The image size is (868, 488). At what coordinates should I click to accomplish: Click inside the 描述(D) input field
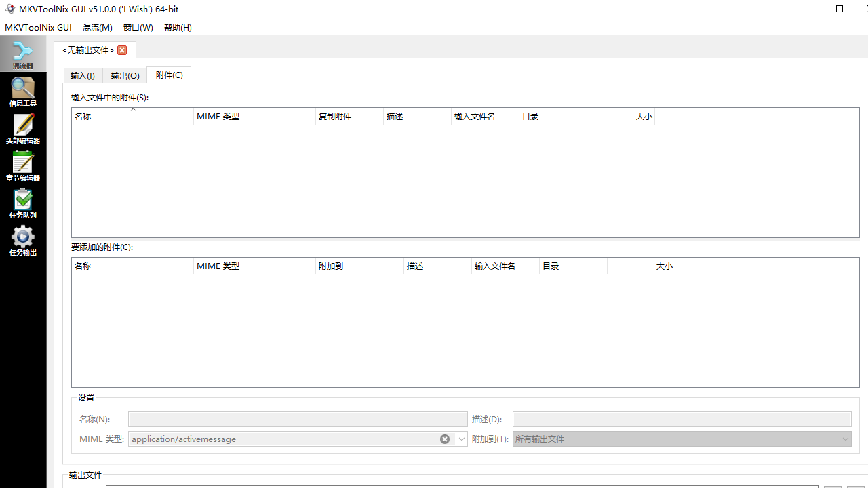[681, 419]
